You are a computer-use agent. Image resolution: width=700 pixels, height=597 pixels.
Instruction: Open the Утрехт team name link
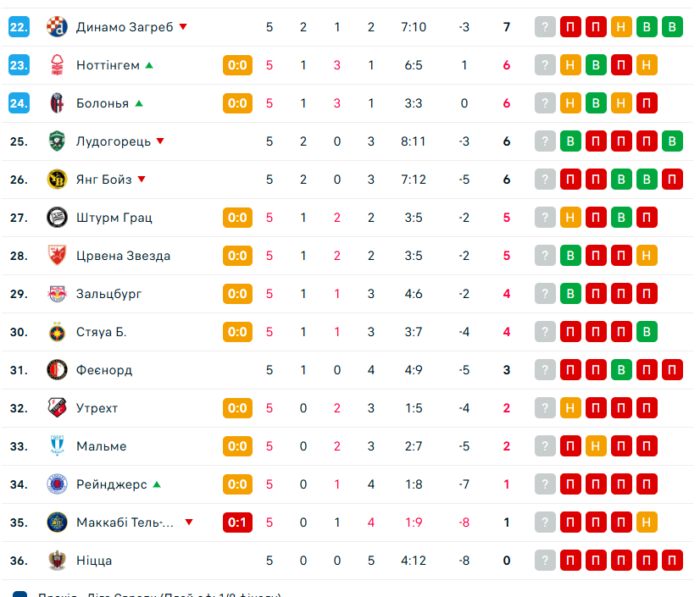click(x=97, y=408)
